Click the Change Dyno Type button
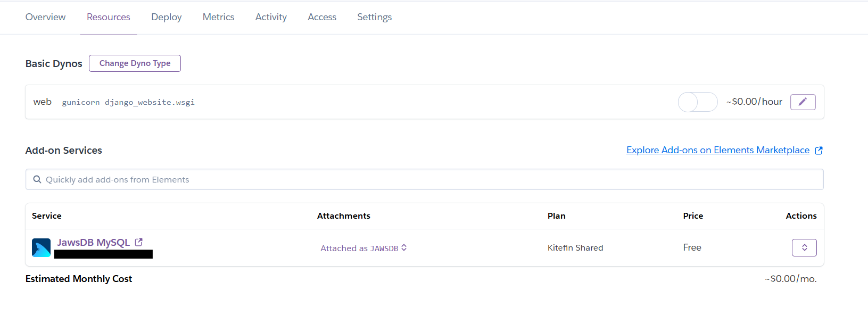 tap(135, 63)
